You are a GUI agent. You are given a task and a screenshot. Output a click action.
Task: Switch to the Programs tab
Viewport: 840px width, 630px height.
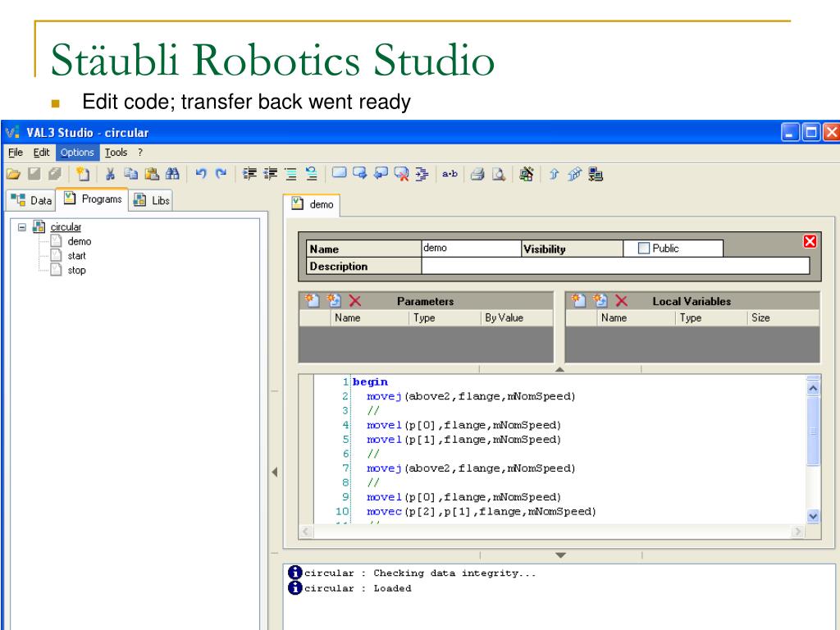[93, 199]
